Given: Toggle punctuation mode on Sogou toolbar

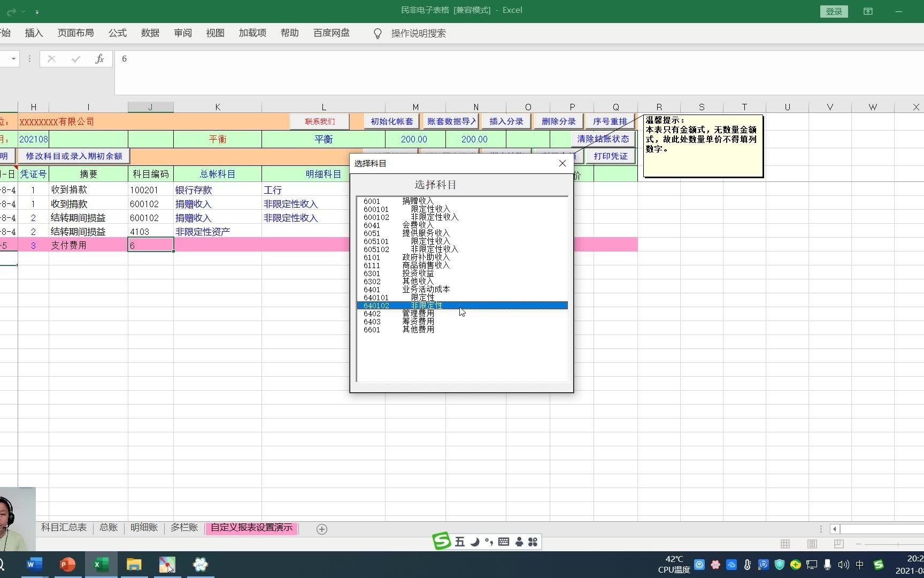Looking at the screenshot, I should pyautogui.click(x=488, y=542).
